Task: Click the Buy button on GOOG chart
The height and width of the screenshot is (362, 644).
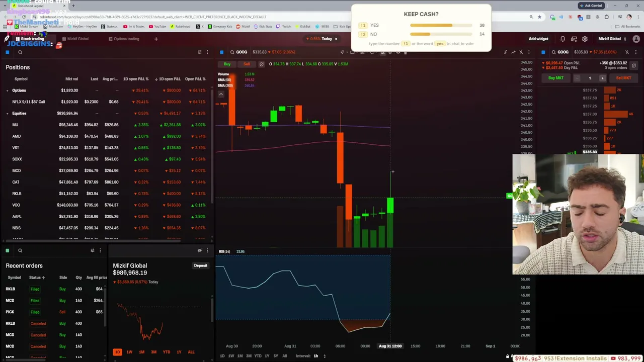Action: (x=227, y=64)
